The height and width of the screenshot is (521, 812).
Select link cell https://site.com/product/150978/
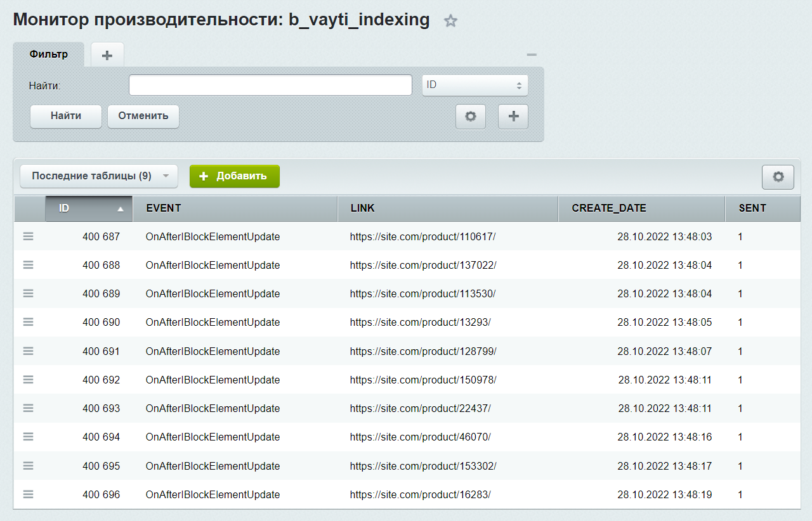point(423,380)
